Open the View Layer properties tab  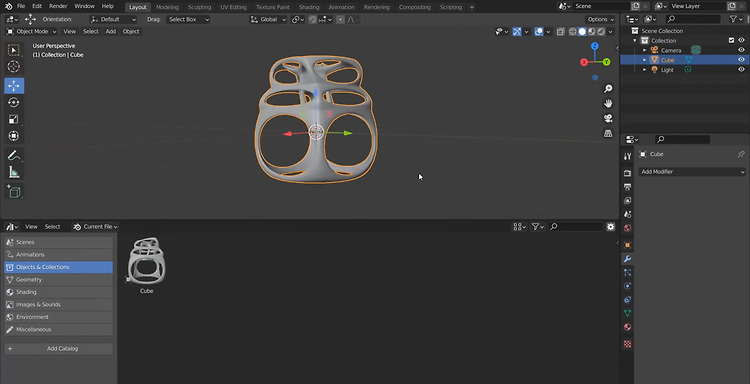click(x=628, y=200)
